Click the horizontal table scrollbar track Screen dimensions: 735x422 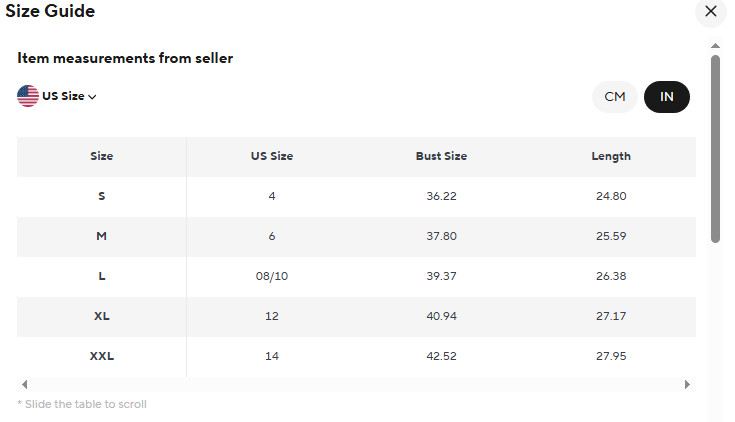(355, 384)
